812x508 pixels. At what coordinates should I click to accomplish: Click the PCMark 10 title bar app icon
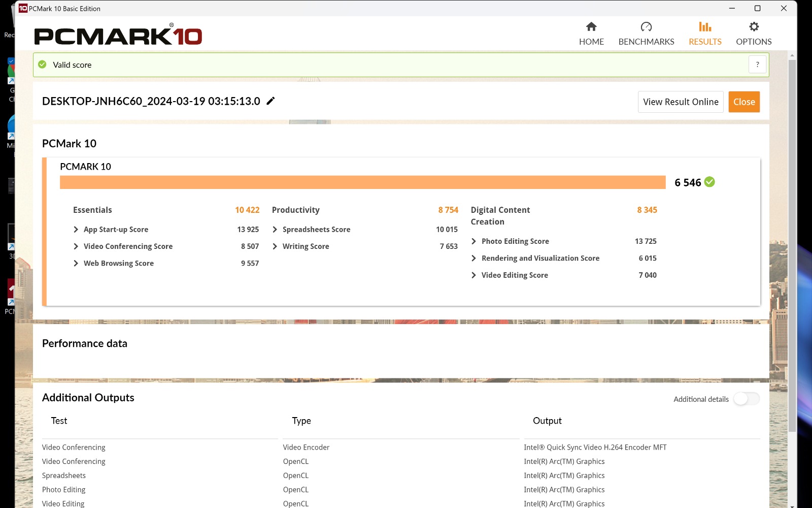click(x=23, y=8)
